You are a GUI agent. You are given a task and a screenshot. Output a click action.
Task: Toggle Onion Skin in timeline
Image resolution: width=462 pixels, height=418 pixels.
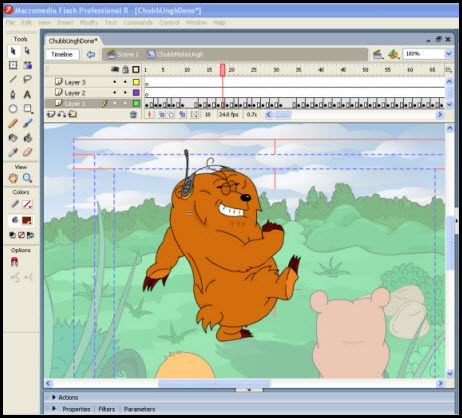[x=162, y=115]
